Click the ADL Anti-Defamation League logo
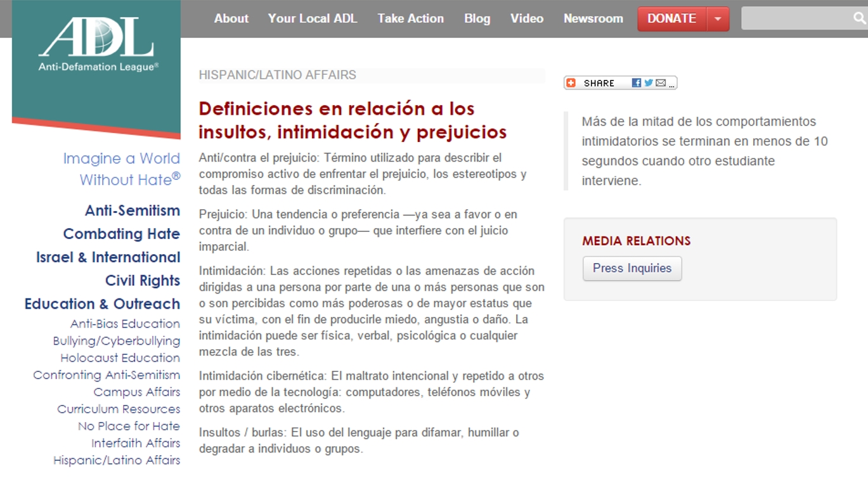This screenshot has width=868, height=488. click(x=96, y=43)
